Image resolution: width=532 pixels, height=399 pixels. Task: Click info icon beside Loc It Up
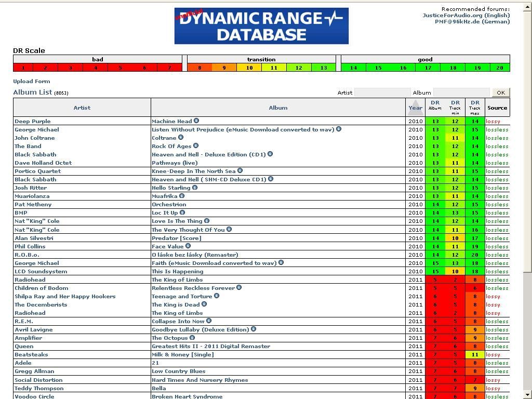pyautogui.click(x=182, y=212)
